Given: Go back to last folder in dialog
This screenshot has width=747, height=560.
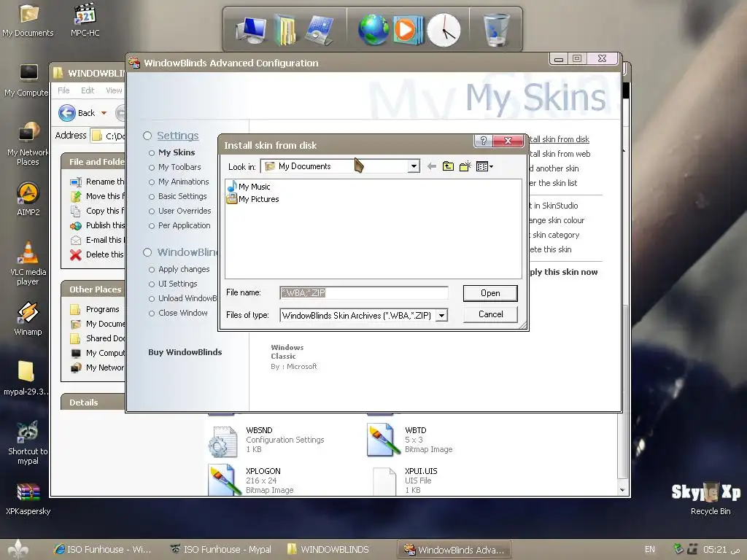Looking at the screenshot, I should pyautogui.click(x=432, y=166).
